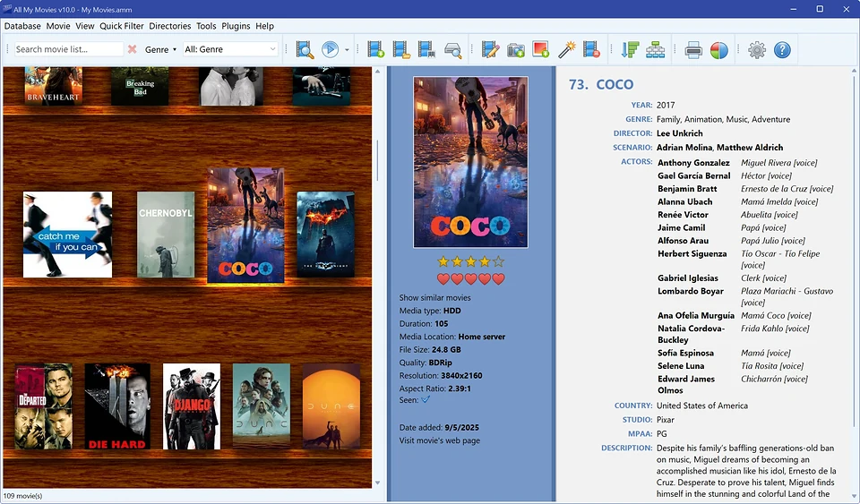Click the add cover image icon
Viewport: 860px width, 504px height.
coord(541,49)
